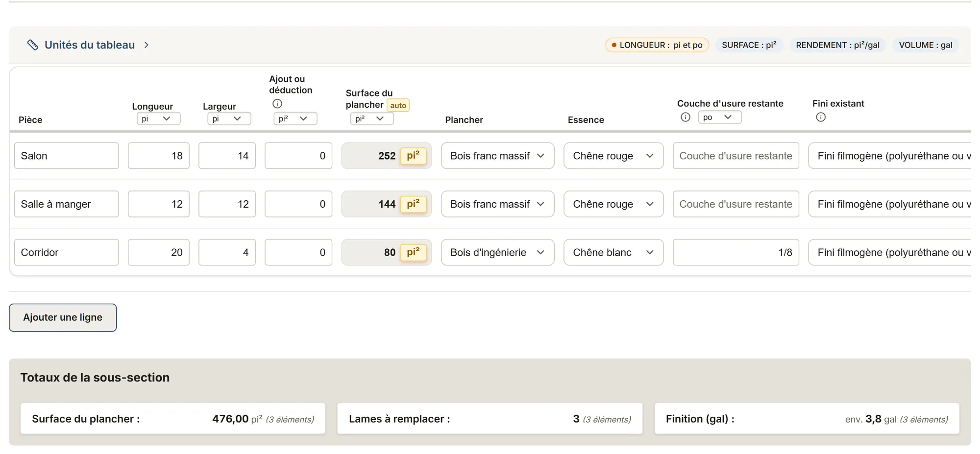This screenshot has height=454, width=980.
Task: Select the RENDEMENT : pi²/gal chip
Action: coord(837,45)
